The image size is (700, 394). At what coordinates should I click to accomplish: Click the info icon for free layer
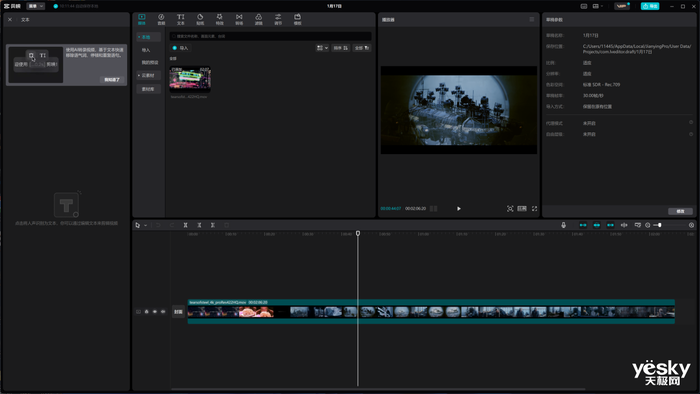coord(691,134)
